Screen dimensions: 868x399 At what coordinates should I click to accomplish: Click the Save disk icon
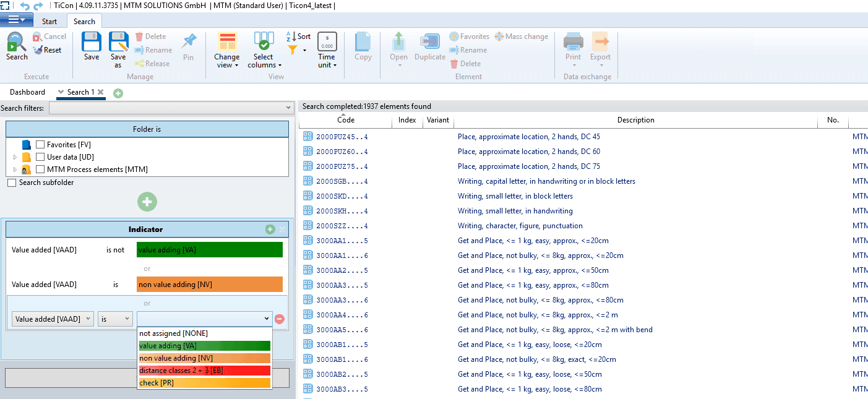pos(92,43)
